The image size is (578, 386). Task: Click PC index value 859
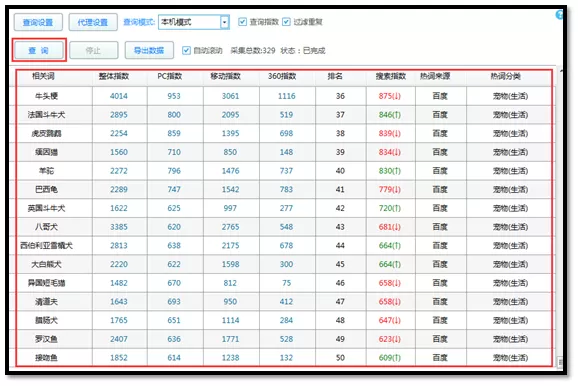[174, 133]
